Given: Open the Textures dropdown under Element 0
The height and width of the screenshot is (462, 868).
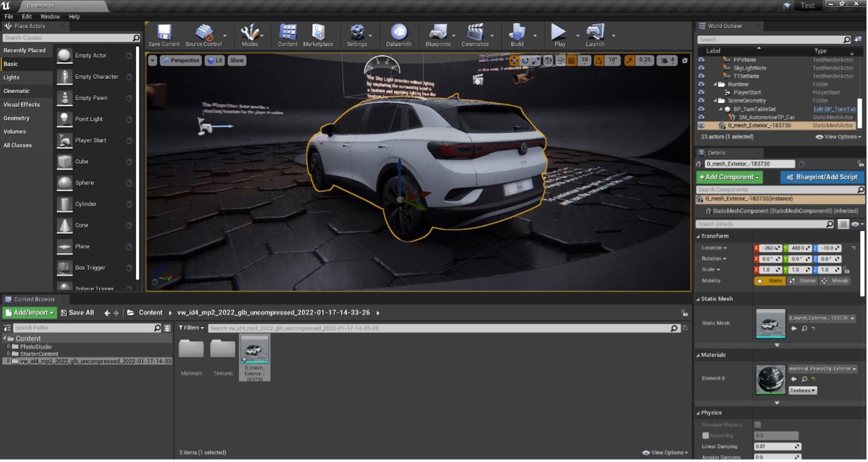Looking at the screenshot, I should click(x=802, y=391).
